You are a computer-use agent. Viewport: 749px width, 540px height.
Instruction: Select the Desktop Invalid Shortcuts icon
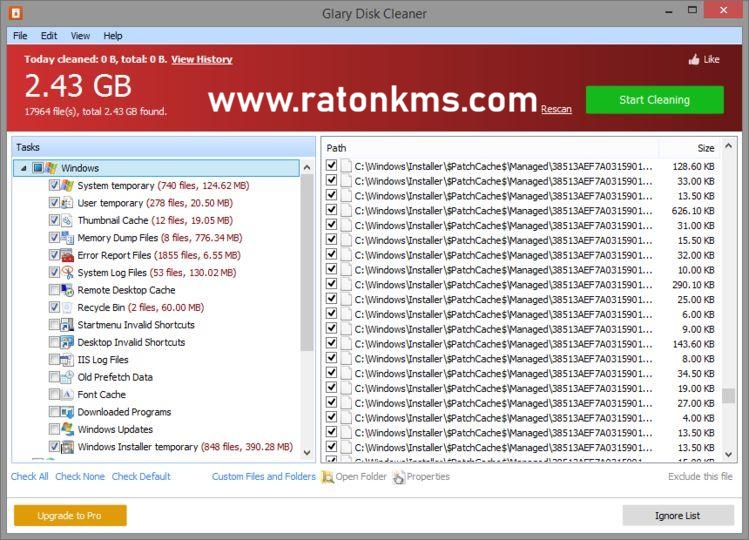point(67,342)
